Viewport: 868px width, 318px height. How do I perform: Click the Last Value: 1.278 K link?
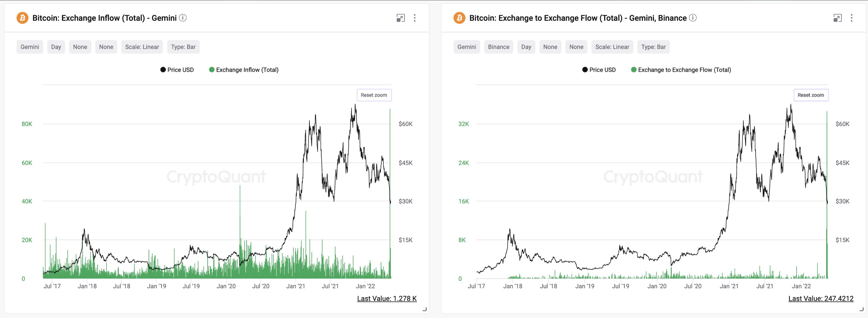pos(387,298)
